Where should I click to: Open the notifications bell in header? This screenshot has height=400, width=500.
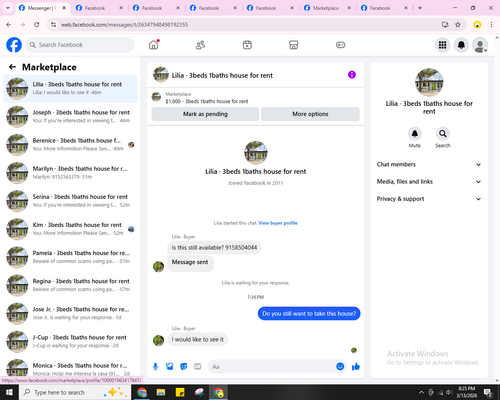461,45
